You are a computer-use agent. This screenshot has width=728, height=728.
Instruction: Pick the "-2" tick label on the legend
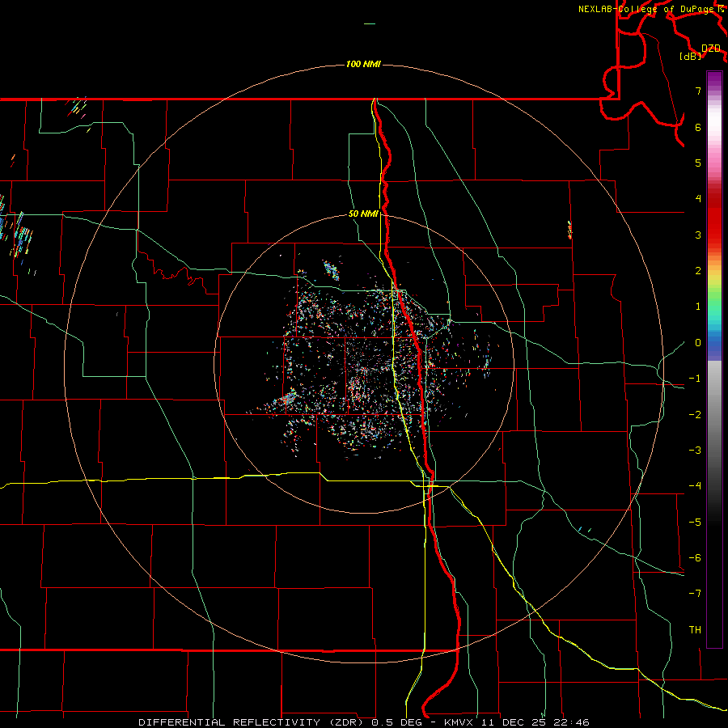point(695,415)
